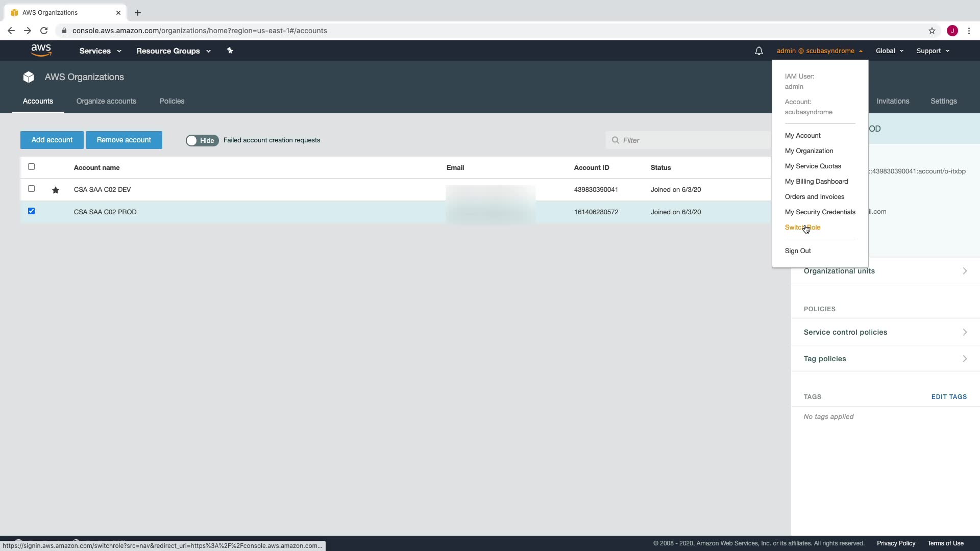980x551 pixels.
Task: Click the EDIT TAGS link
Action: tap(948, 397)
